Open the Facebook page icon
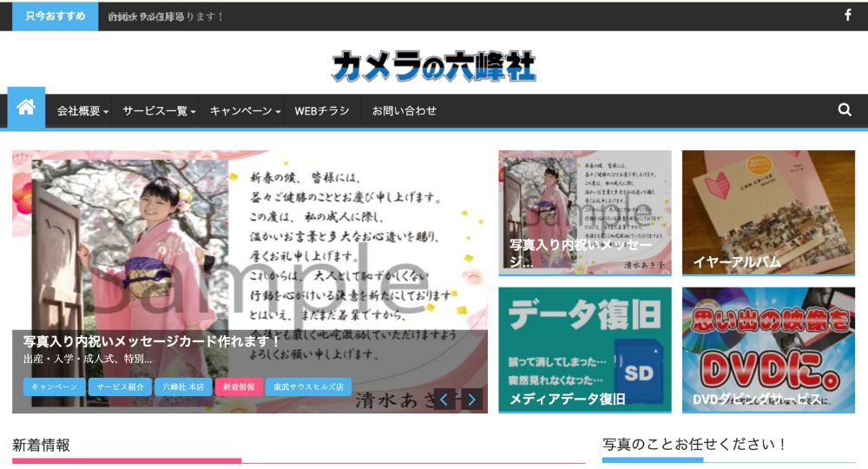Viewport: 868px width, 469px height. [x=847, y=16]
